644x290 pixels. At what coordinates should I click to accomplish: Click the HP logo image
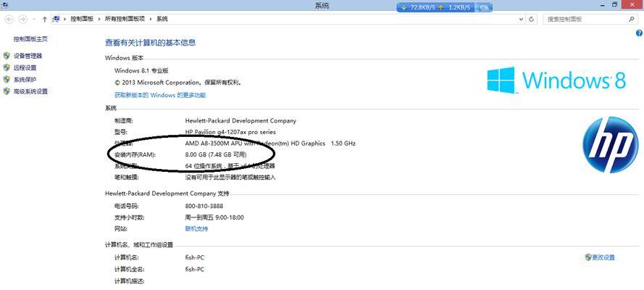tap(611, 144)
